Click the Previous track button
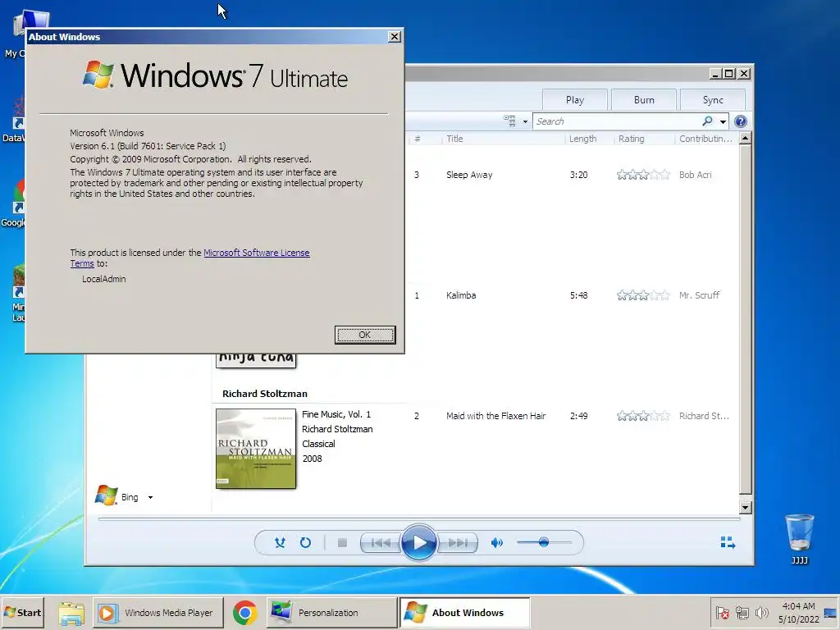Screen dimensions: 840x630 [381, 543]
